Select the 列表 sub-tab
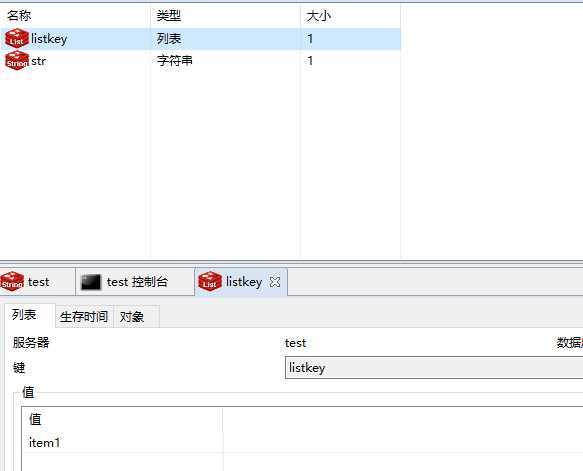Viewport: 583px width, 471px height. coord(30,315)
